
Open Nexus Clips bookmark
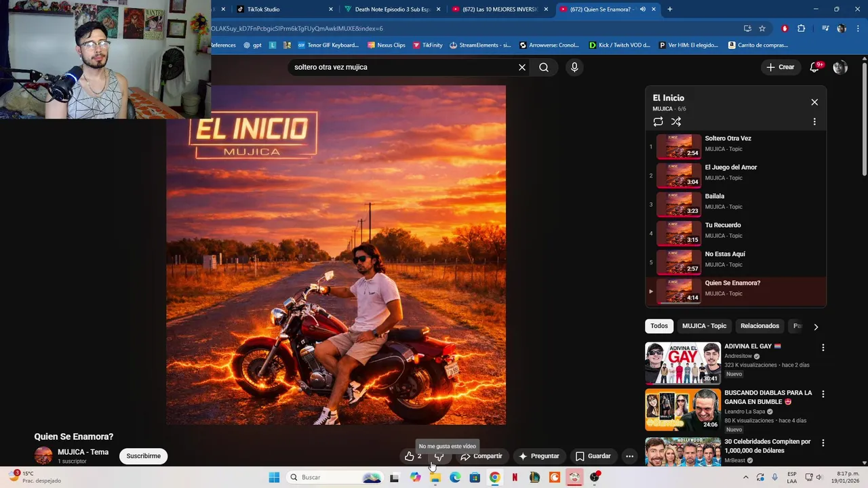click(x=387, y=45)
